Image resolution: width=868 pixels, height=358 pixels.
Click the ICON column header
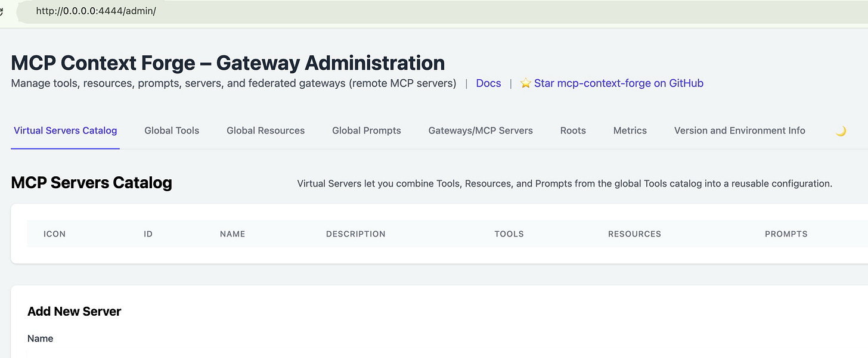coord(55,234)
